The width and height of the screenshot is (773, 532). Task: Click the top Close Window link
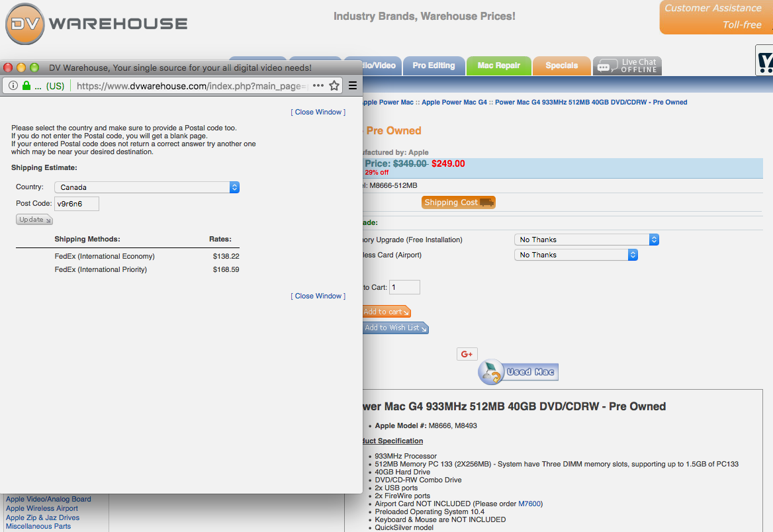click(318, 112)
